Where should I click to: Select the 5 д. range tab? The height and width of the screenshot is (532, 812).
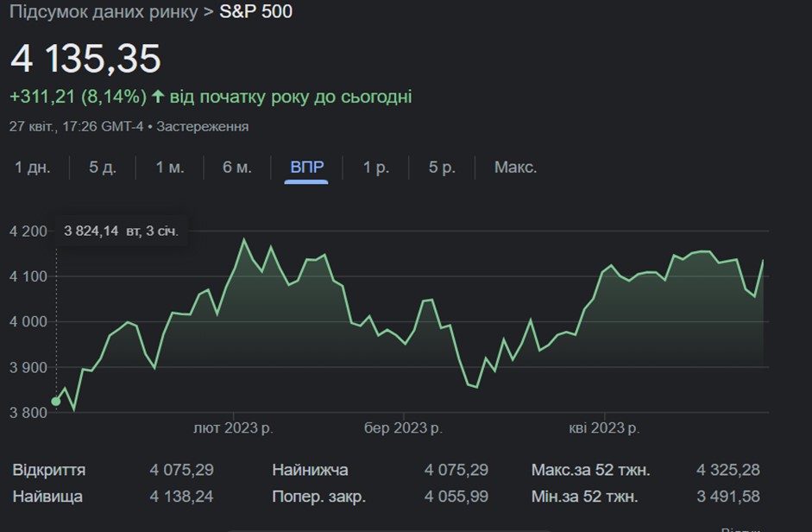point(103,168)
